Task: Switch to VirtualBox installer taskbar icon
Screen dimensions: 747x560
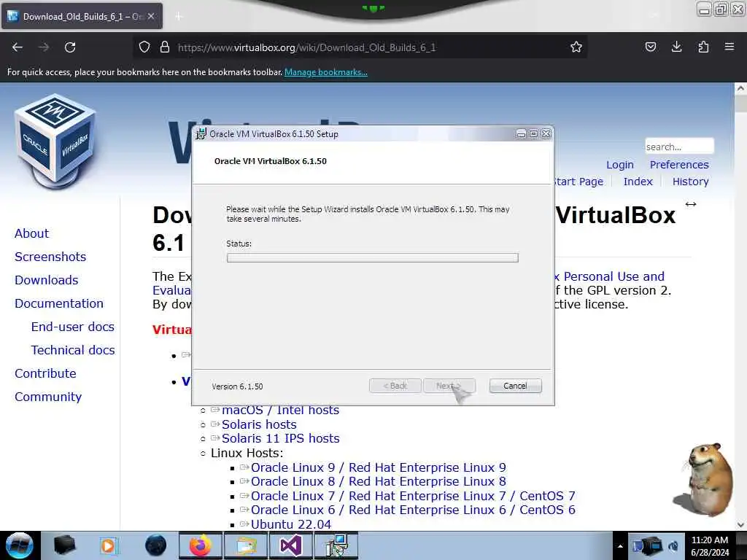Action: 336,545
